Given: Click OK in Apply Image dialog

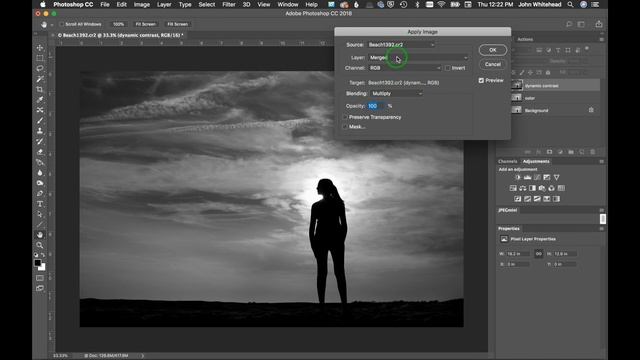Looking at the screenshot, I should (x=493, y=50).
